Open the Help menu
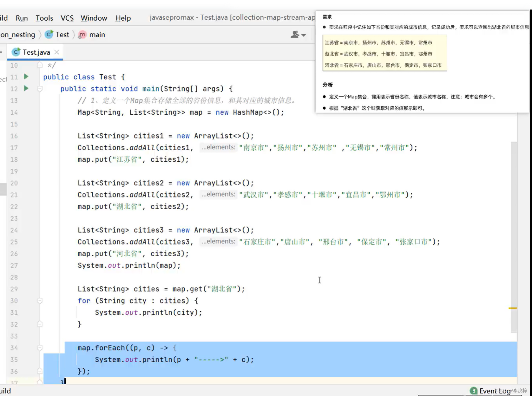 pyautogui.click(x=123, y=18)
